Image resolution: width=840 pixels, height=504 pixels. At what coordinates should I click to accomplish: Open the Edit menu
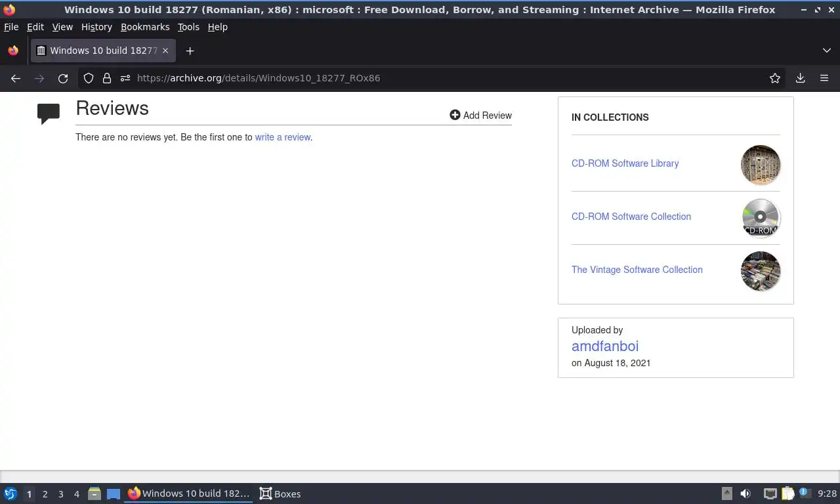click(35, 27)
